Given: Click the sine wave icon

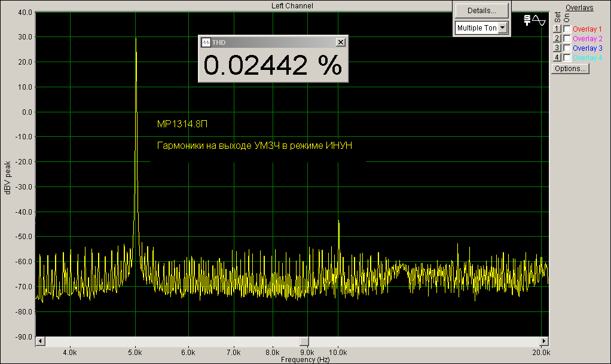Looking at the screenshot, I should [x=539, y=20].
